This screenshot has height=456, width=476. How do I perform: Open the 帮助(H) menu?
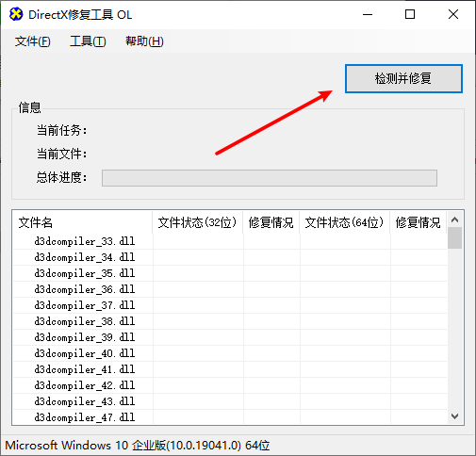144,41
